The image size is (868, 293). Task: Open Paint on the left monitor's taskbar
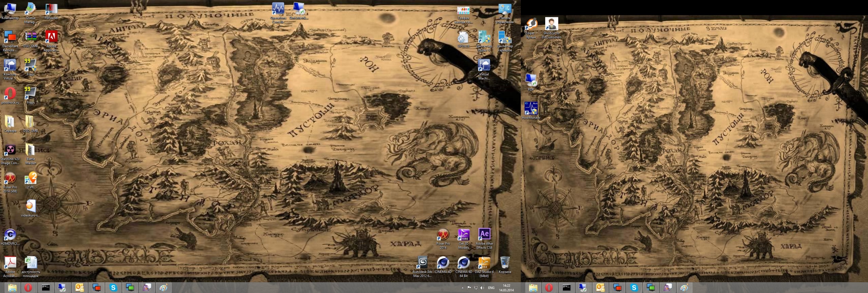(x=163, y=288)
